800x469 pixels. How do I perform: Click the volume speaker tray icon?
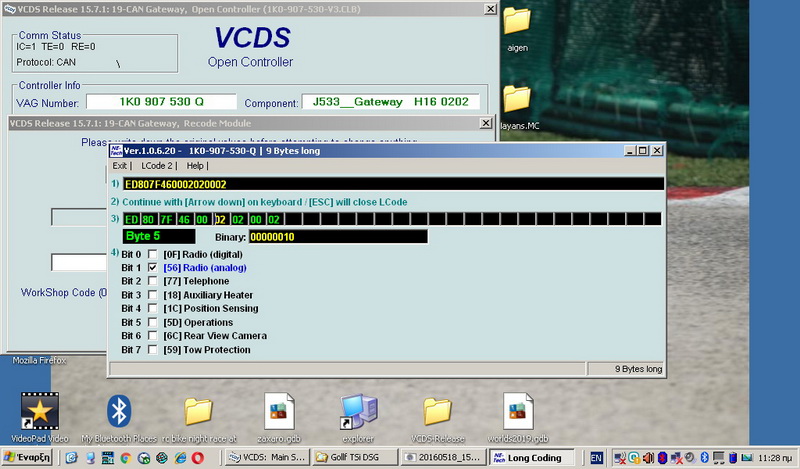[648, 458]
